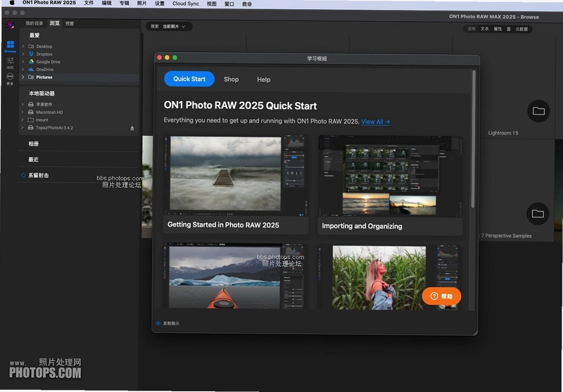
Task: Click the Google Drive icon
Action: (x=31, y=62)
